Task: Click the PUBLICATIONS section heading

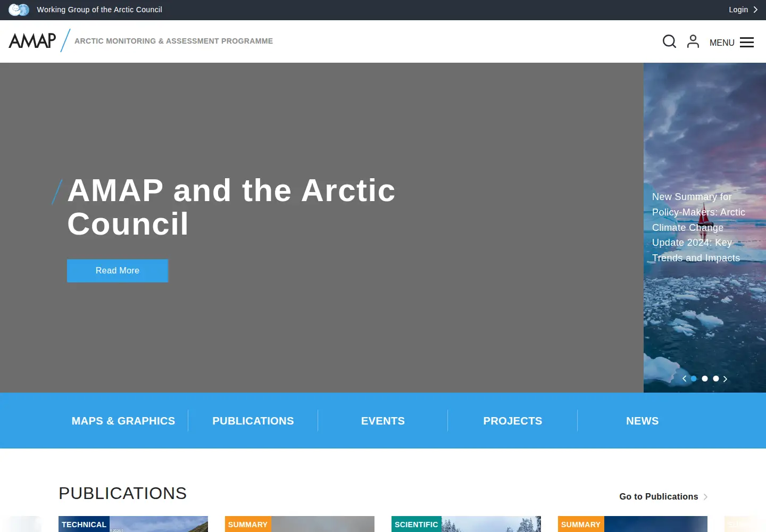Action: pyautogui.click(x=123, y=493)
